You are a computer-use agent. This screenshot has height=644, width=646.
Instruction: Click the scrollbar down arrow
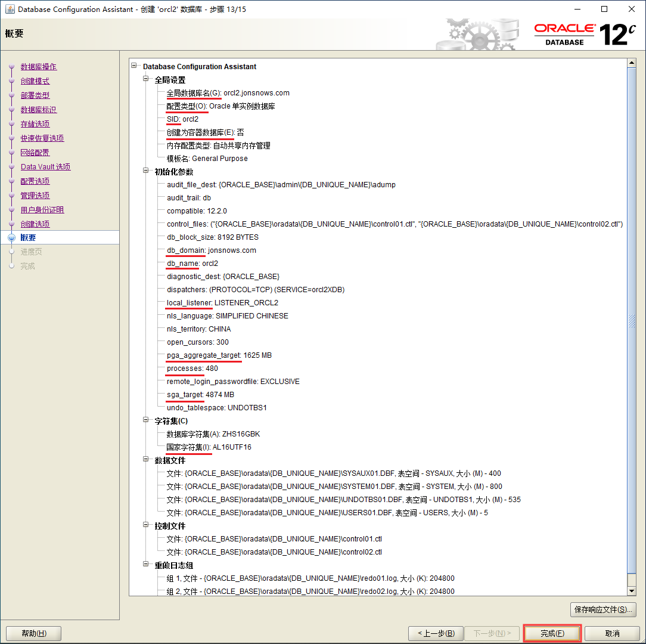(632, 590)
